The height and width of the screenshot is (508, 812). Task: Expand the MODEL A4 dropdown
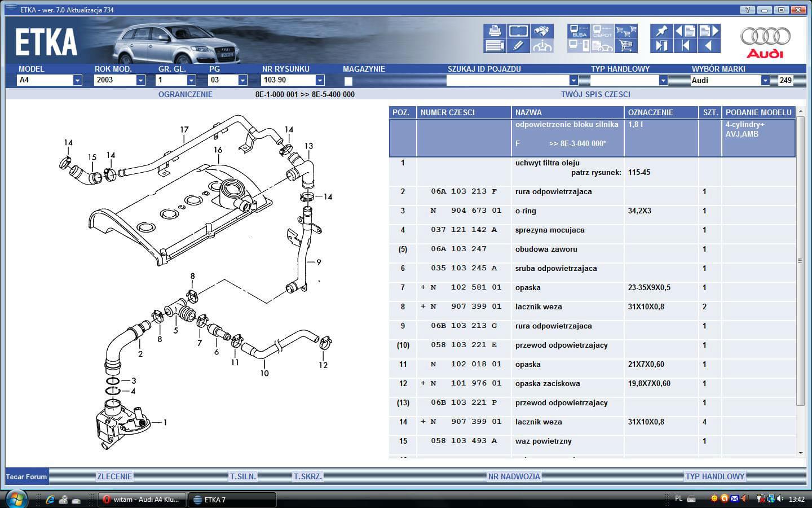(x=77, y=81)
